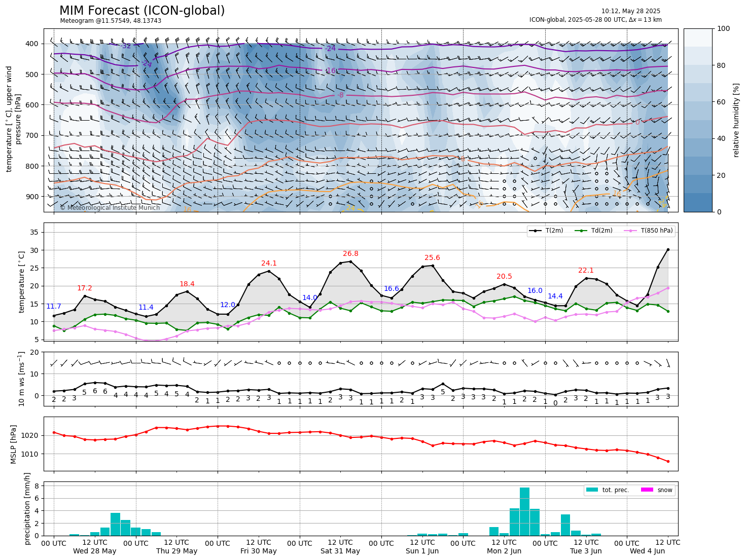Click the "35" temperature axis tick label

point(35,233)
